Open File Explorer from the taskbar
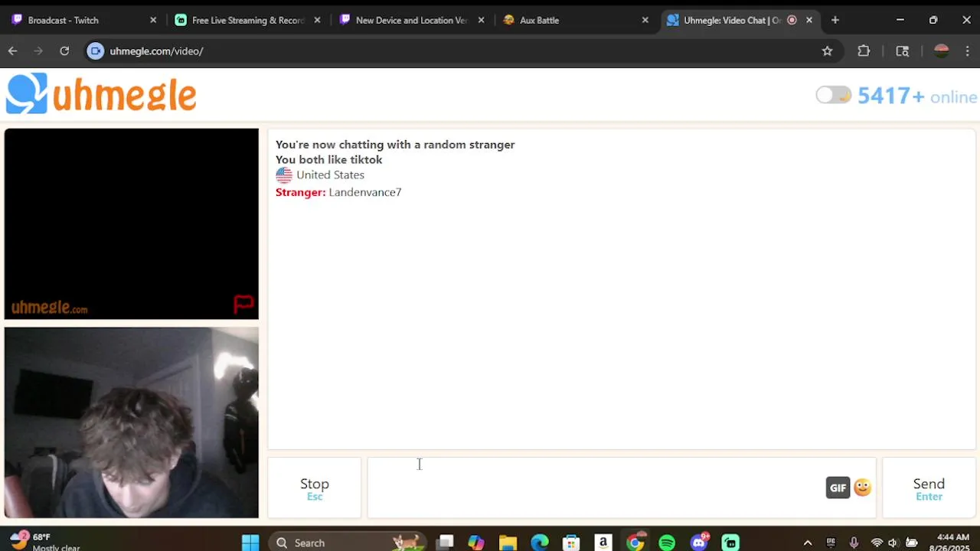Viewport: 980px width, 551px height. [508, 543]
